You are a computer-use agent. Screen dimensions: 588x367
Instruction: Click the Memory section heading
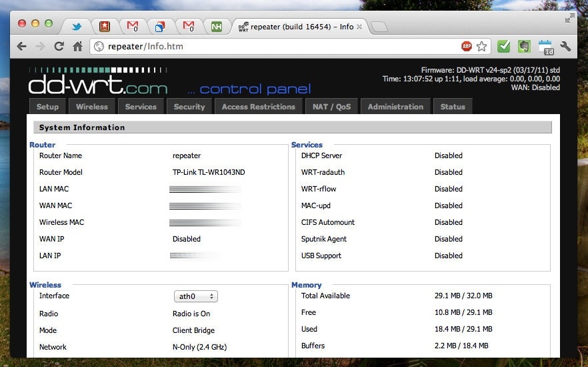point(307,285)
